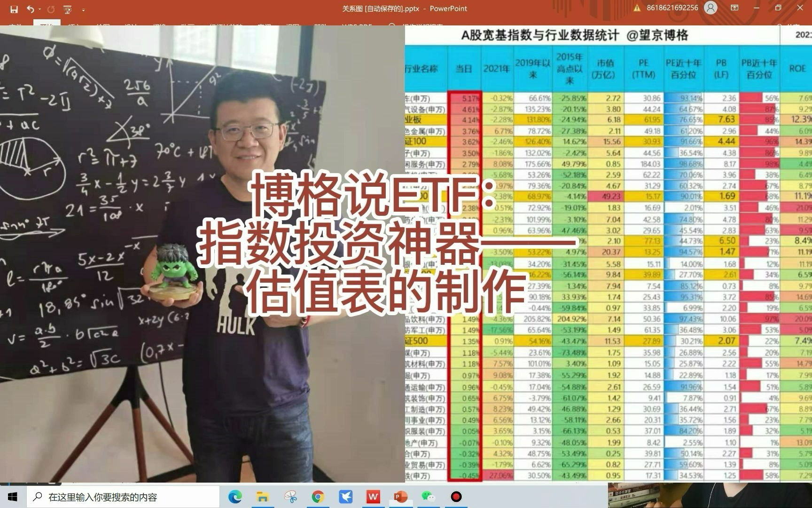Open the blue bird app on taskbar

click(x=346, y=497)
